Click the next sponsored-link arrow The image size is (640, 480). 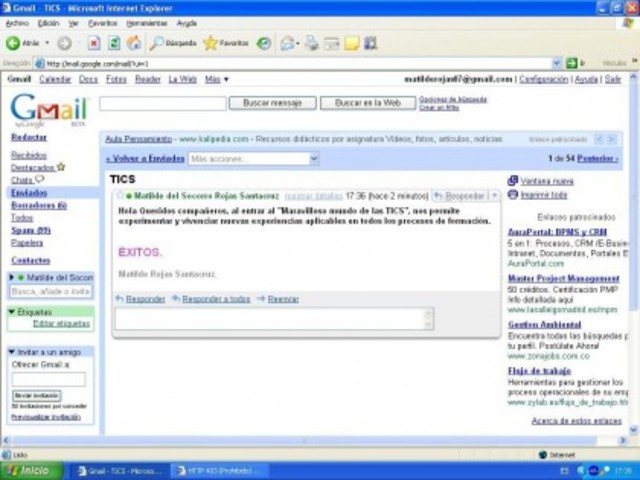(x=611, y=139)
